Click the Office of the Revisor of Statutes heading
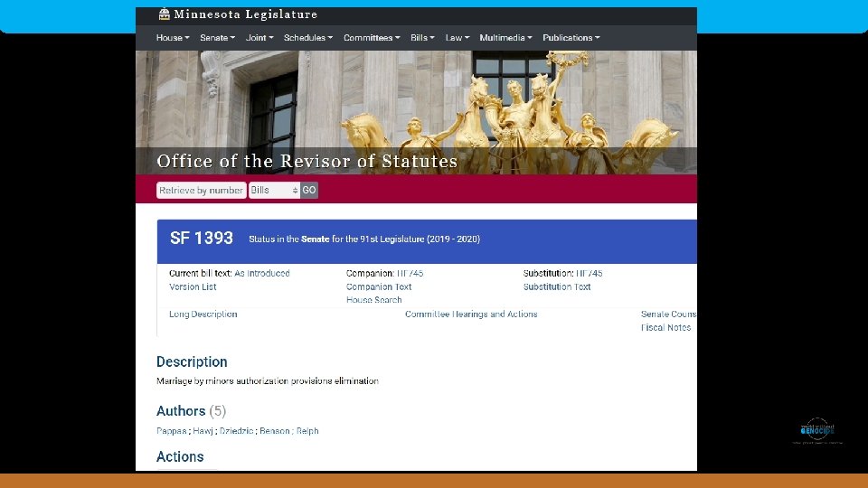868x488 pixels. tap(307, 161)
